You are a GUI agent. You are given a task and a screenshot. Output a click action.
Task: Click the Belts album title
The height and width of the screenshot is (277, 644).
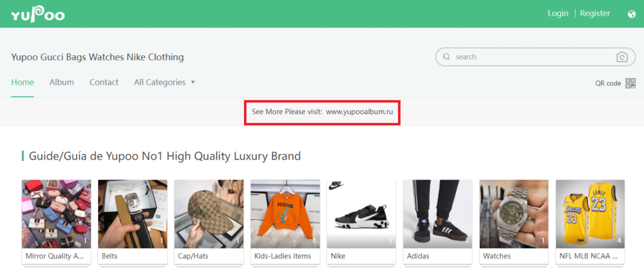109,256
